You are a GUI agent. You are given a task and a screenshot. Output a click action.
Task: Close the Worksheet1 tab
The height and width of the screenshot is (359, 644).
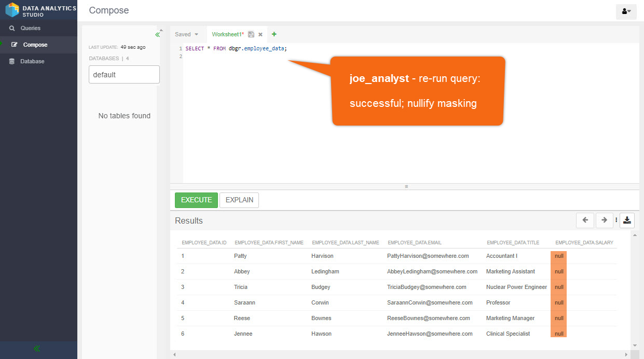pyautogui.click(x=261, y=35)
